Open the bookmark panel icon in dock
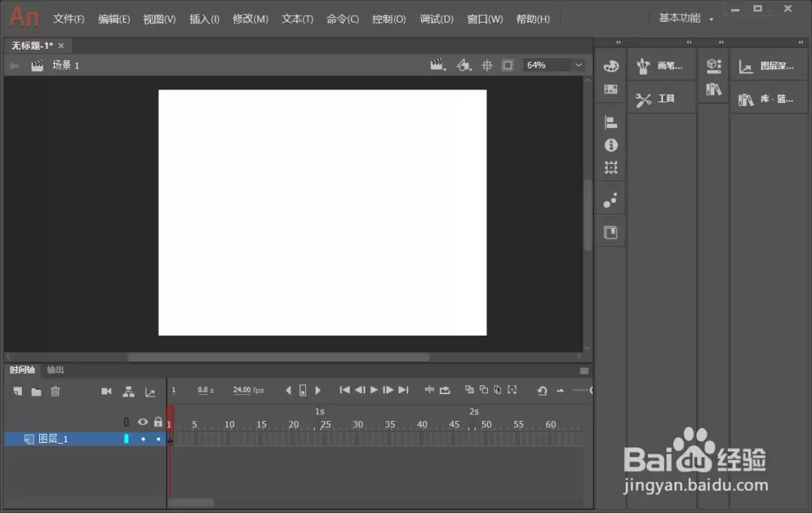Image resolution: width=812 pixels, height=513 pixels. pyautogui.click(x=611, y=232)
